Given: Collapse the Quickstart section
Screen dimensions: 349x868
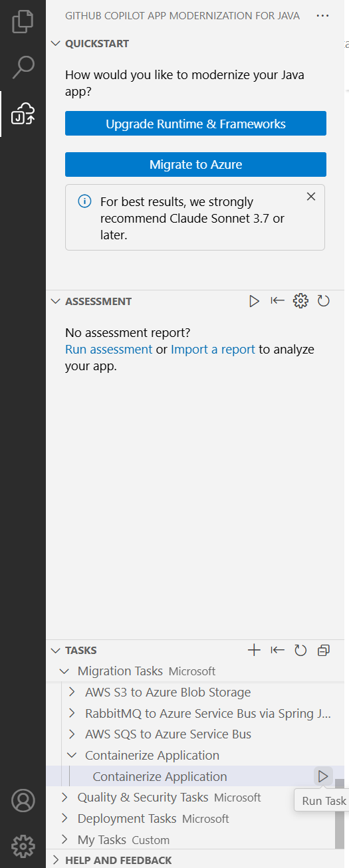Looking at the screenshot, I should click(56, 43).
